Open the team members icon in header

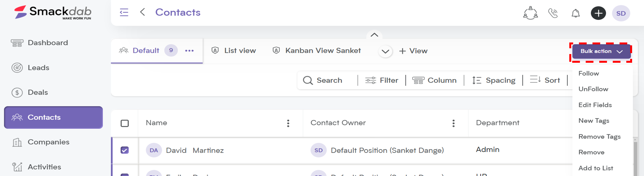[530, 13]
